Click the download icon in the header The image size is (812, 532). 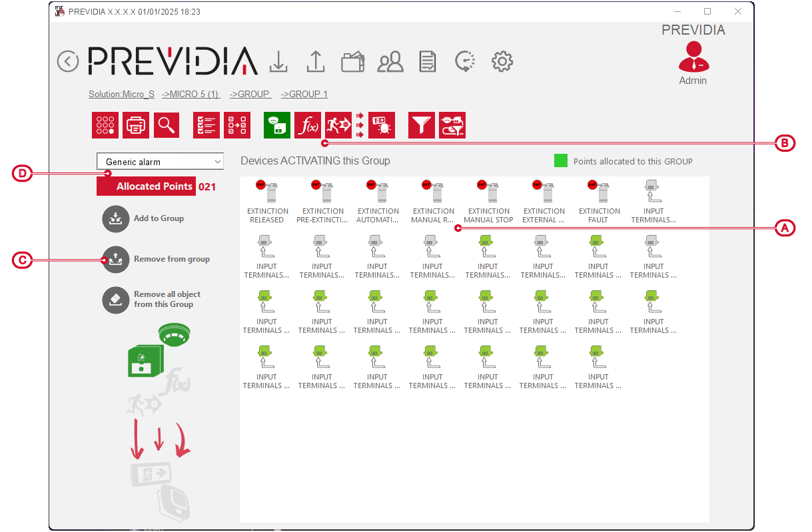(x=278, y=61)
